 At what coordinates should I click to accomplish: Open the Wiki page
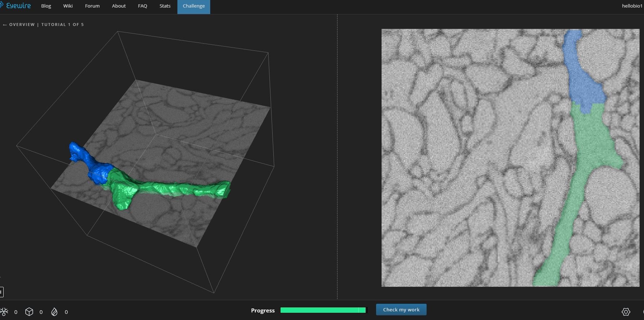coord(68,6)
